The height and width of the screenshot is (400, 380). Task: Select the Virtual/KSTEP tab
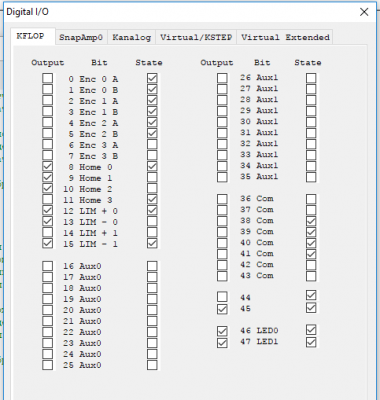click(196, 37)
